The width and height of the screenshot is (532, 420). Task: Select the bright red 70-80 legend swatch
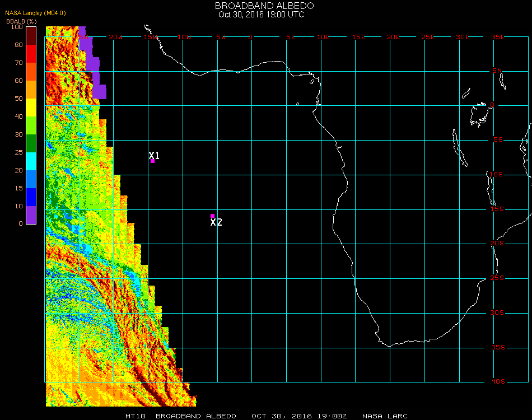point(31,54)
